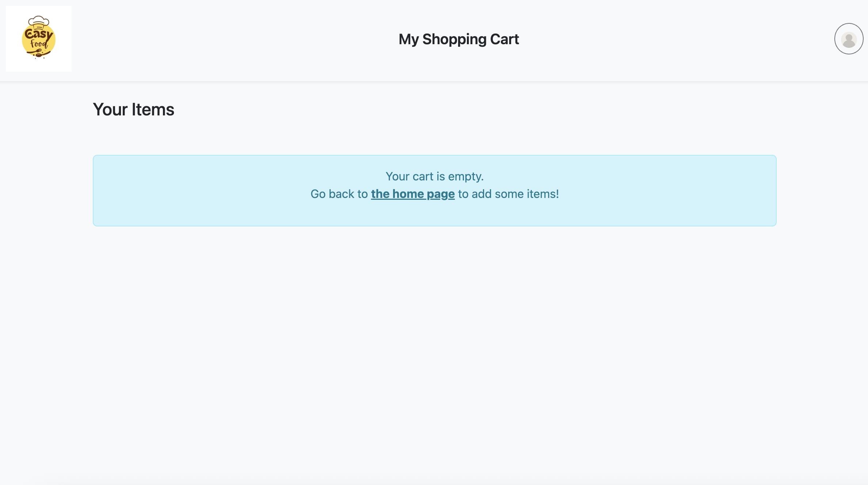This screenshot has height=485, width=868.
Task: Click the "to add some items!" text
Action: coord(508,194)
